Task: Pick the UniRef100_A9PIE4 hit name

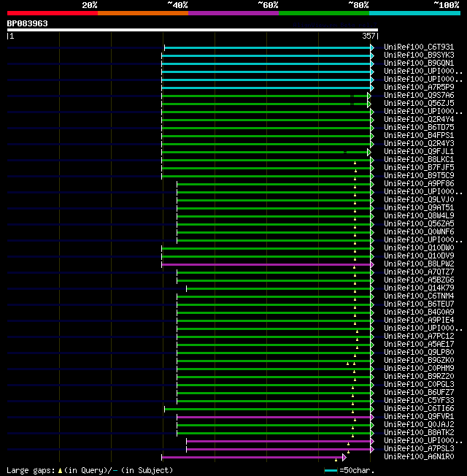Action: click(419, 320)
